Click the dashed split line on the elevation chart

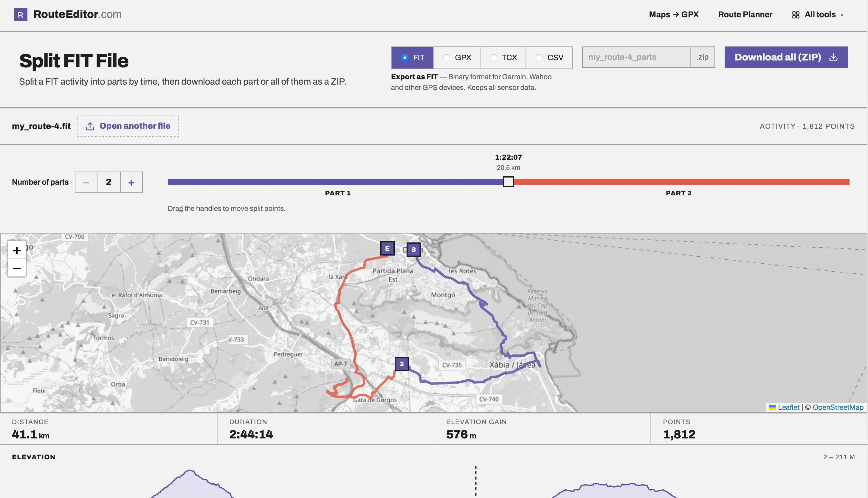point(475,481)
